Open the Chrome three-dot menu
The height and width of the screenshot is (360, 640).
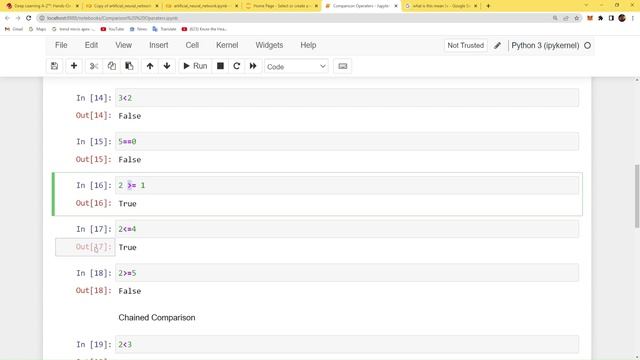coord(633,18)
